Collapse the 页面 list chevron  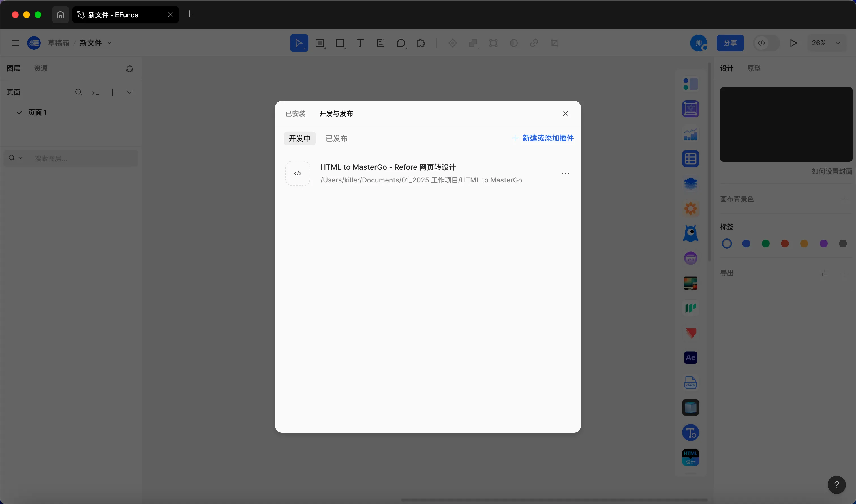click(129, 92)
